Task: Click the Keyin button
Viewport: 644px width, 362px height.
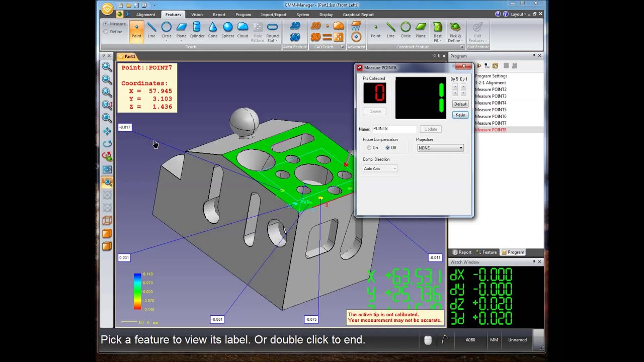Action: tap(460, 115)
